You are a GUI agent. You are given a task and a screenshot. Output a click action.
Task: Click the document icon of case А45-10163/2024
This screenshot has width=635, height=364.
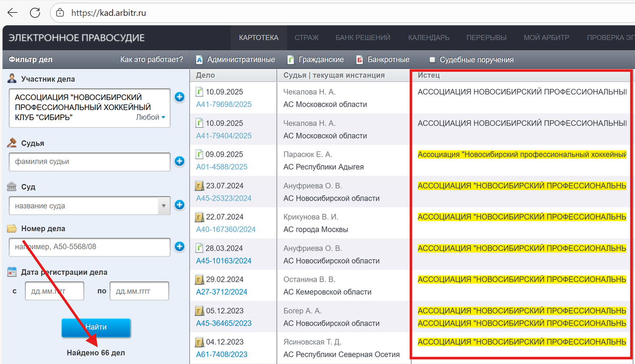(x=199, y=248)
